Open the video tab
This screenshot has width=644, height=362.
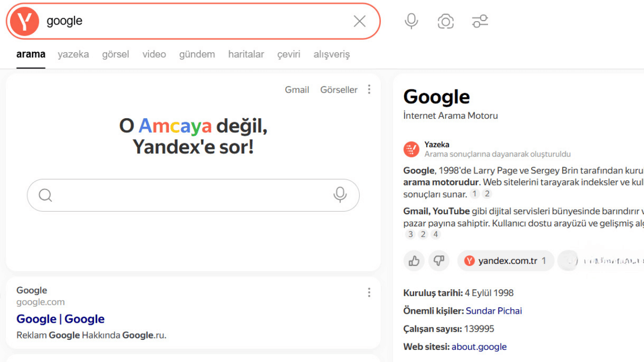click(154, 54)
